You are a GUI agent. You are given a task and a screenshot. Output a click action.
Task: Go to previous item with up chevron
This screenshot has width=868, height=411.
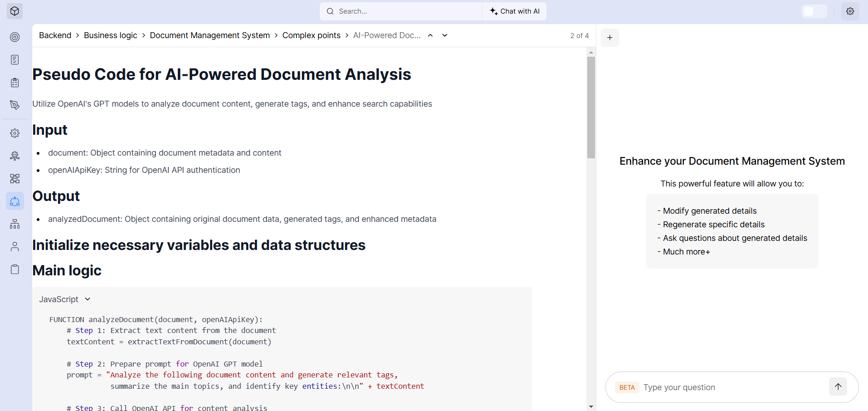pyautogui.click(x=430, y=35)
